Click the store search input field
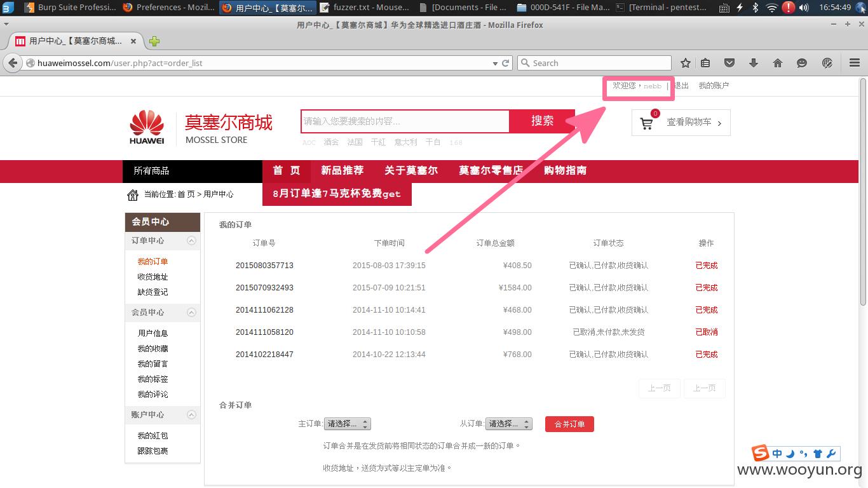The height and width of the screenshot is (488, 868). click(405, 121)
